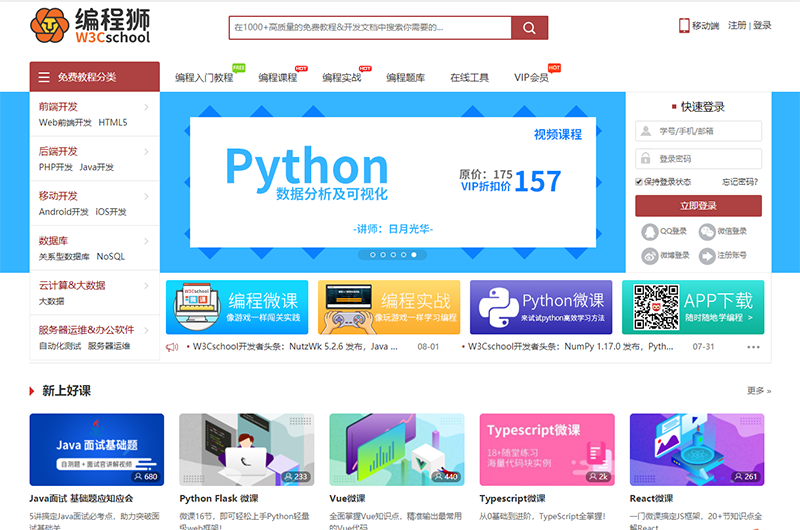The image size is (800, 530).
Task: Expand the 服务器运维&办公软件 category arrow
Action: [146, 330]
